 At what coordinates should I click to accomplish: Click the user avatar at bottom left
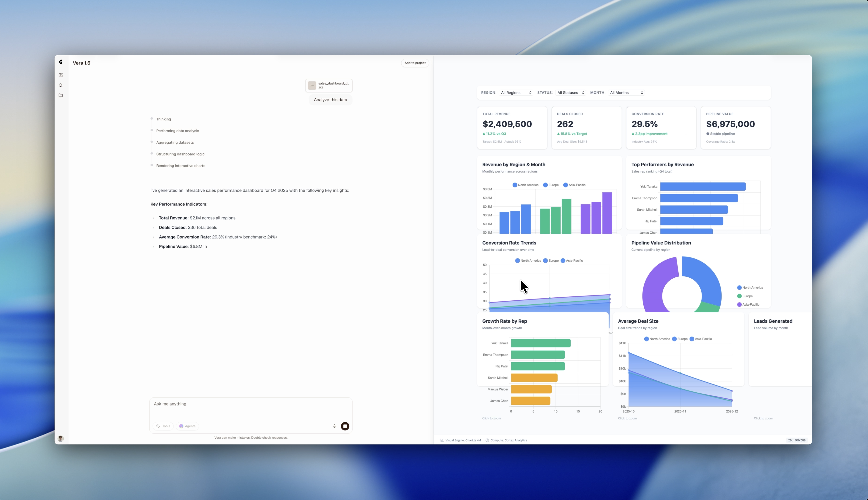61,439
